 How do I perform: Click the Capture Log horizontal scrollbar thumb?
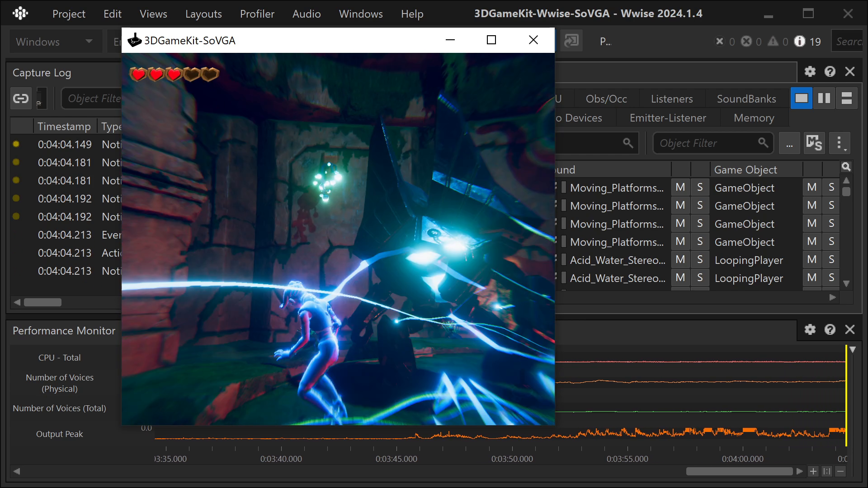[x=42, y=302]
